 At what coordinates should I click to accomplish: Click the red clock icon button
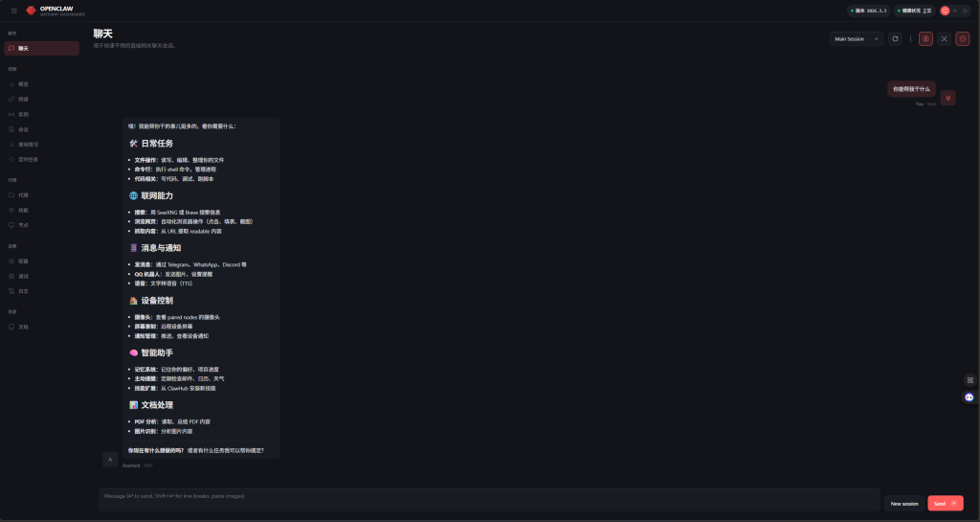(x=963, y=39)
